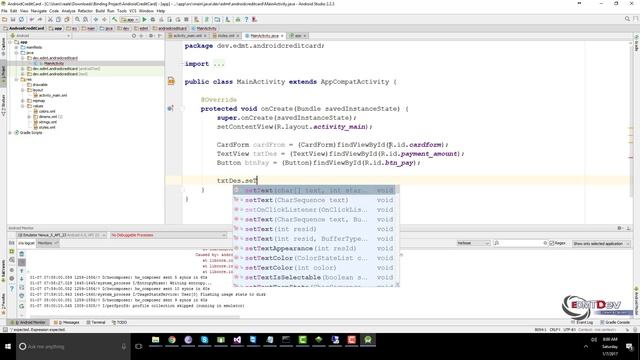The image size is (640, 360).
Task: Open the Windows notification center icon
Action: click(629, 347)
